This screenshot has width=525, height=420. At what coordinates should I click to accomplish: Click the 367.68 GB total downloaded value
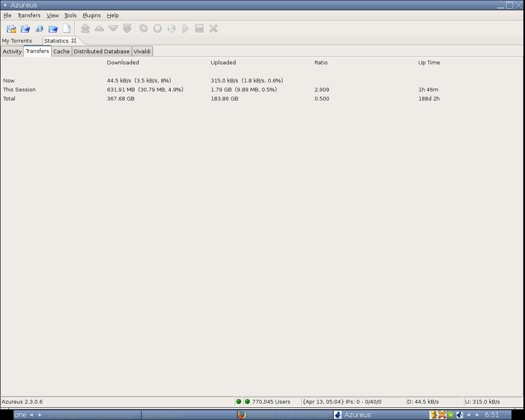pyautogui.click(x=121, y=98)
